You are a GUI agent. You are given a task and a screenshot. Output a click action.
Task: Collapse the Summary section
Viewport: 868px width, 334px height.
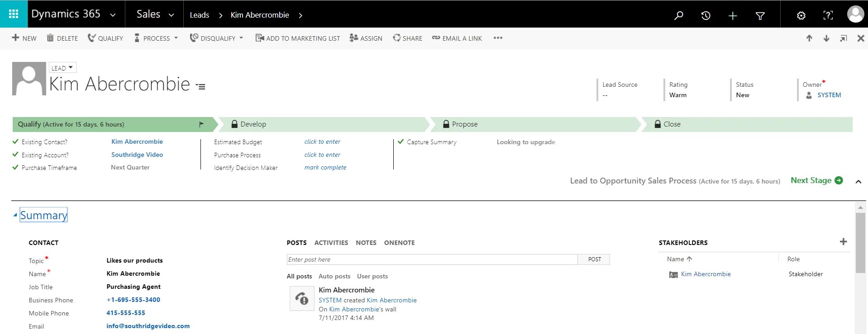point(15,215)
